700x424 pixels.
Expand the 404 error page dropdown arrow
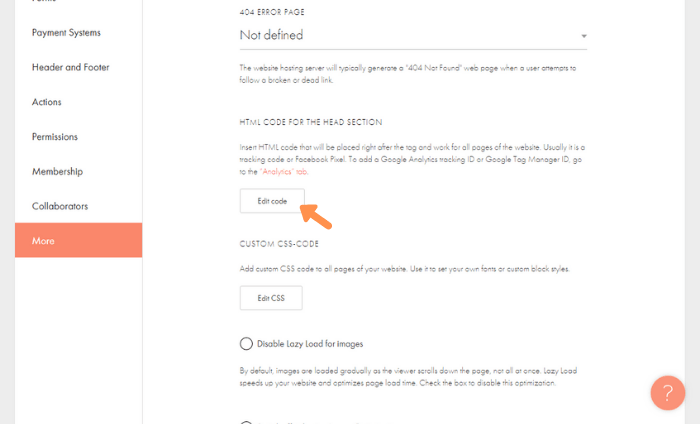pyautogui.click(x=583, y=36)
